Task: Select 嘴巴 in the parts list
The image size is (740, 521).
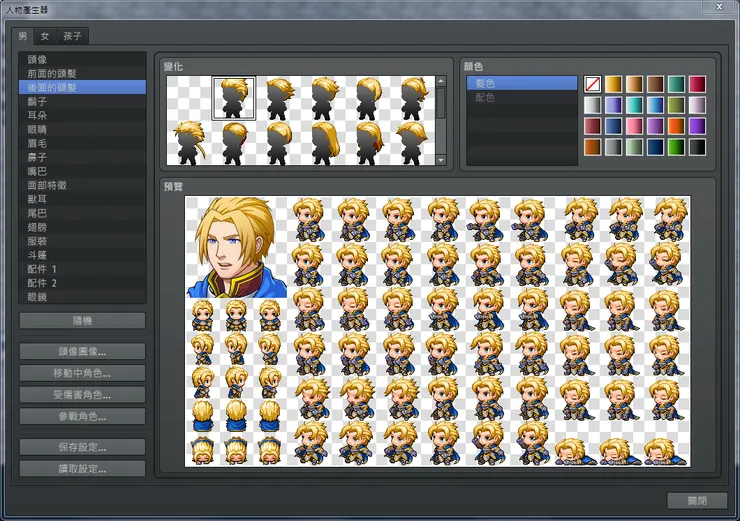Action: [82, 171]
